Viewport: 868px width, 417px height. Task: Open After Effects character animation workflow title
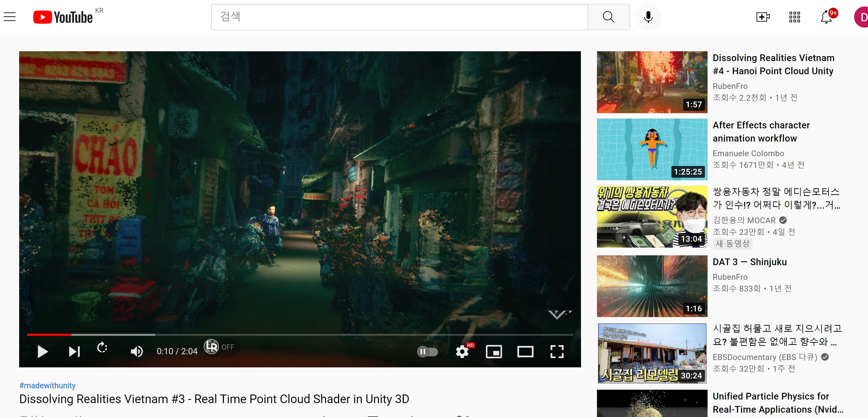761,131
